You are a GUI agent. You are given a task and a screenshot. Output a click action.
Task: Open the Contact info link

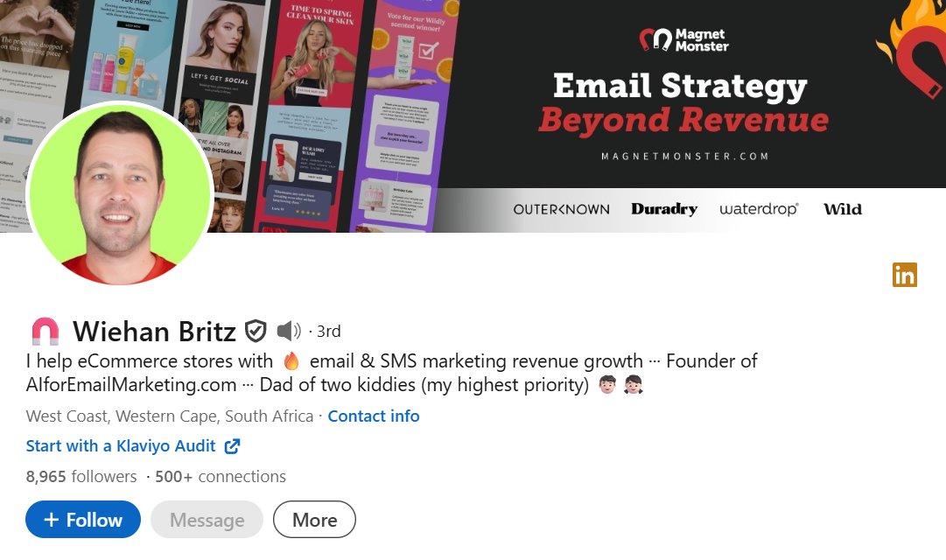(x=374, y=416)
